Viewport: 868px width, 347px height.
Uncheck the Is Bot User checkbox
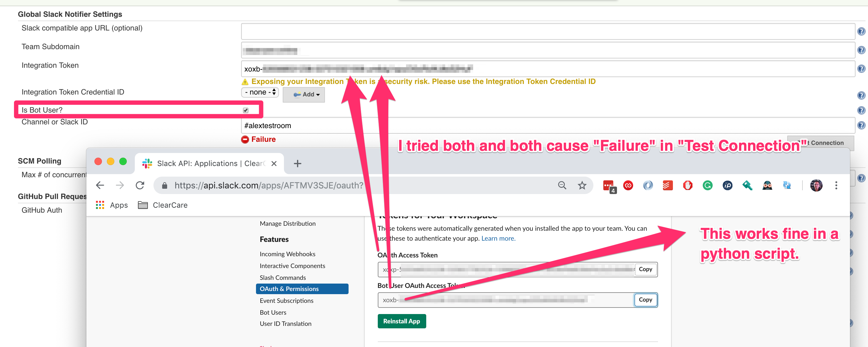(x=246, y=110)
